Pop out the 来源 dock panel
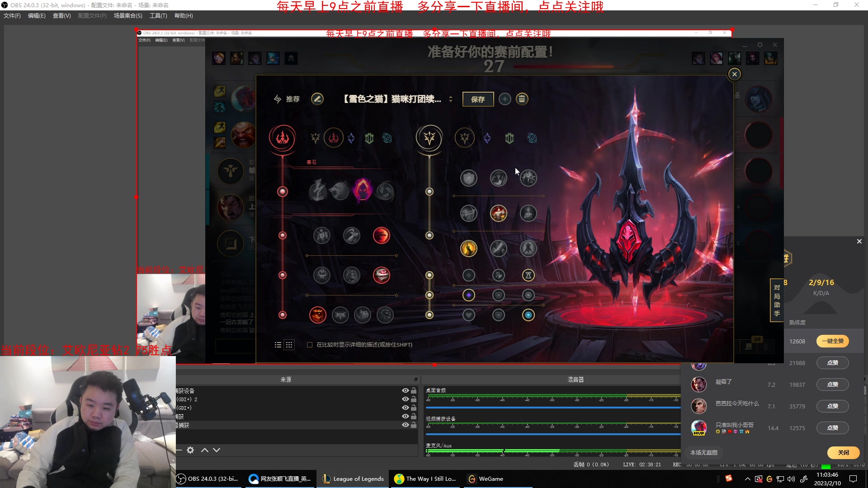The height and width of the screenshot is (488, 868). (416, 380)
